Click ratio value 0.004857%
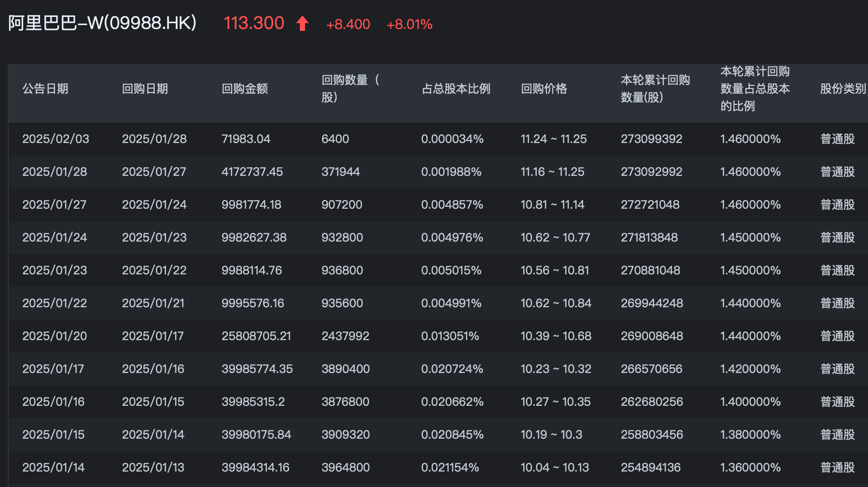Viewport: 868px width, 487px height. click(x=452, y=205)
